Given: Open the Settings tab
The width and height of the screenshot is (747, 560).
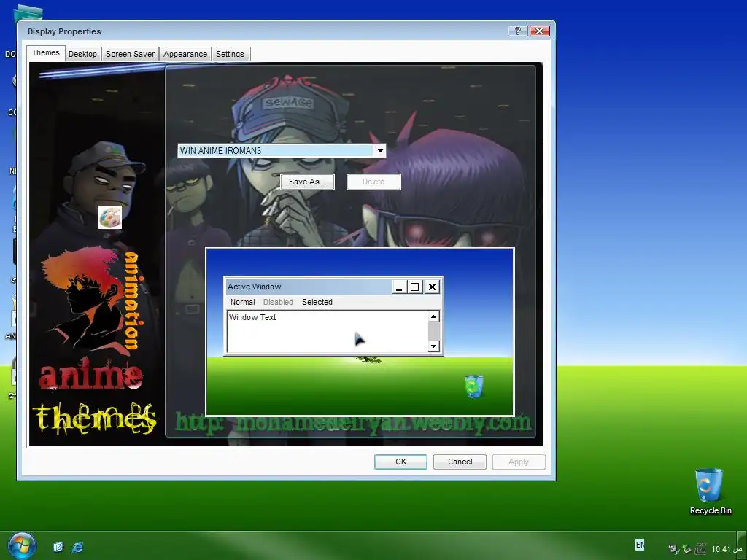Looking at the screenshot, I should click(230, 54).
